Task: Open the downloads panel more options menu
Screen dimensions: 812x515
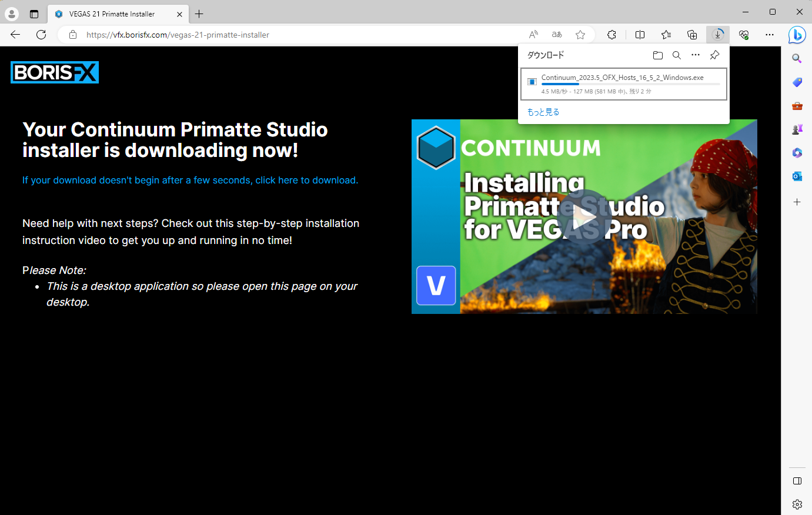Action: [x=696, y=55]
